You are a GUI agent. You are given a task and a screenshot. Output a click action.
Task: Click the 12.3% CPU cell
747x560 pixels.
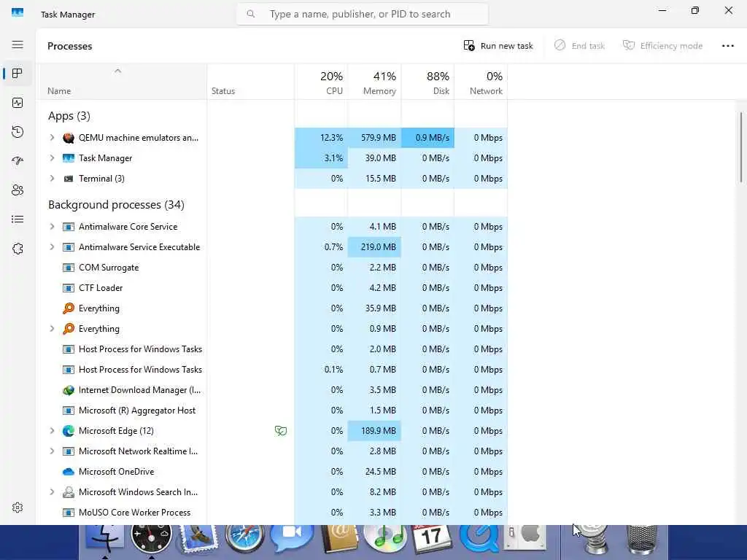point(321,138)
